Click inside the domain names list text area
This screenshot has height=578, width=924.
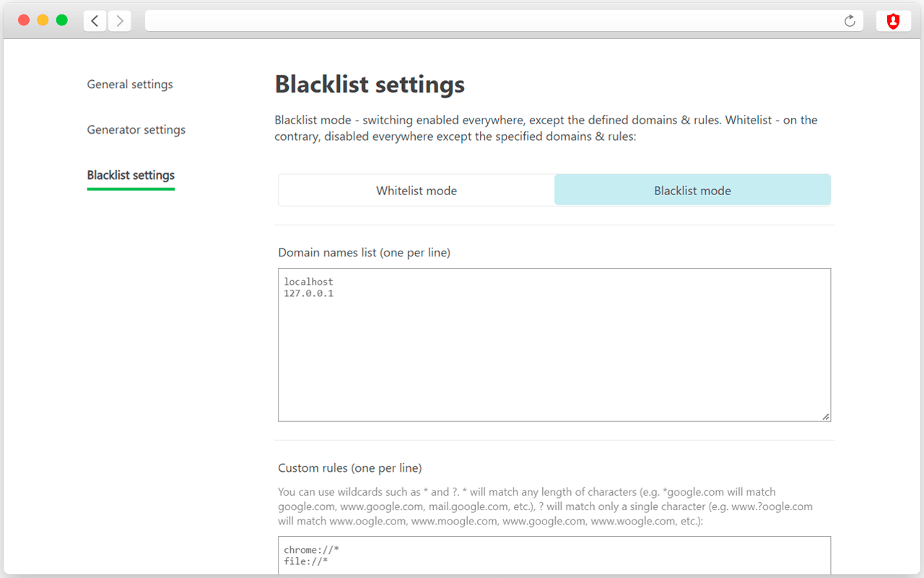[x=554, y=345]
